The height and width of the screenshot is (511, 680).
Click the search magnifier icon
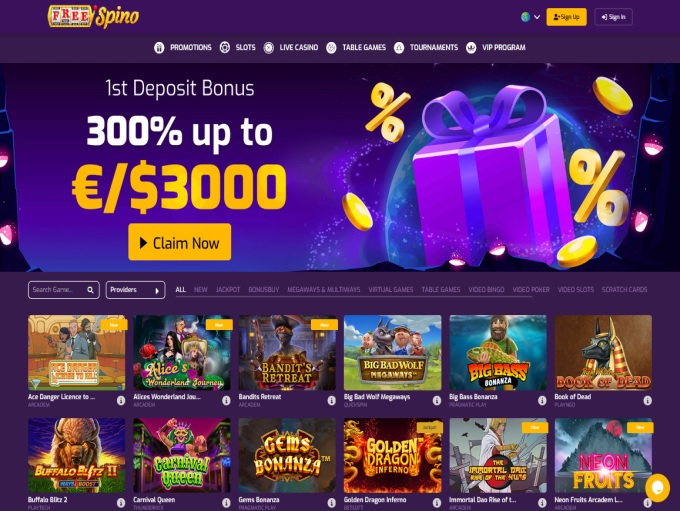click(x=90, y=290)
